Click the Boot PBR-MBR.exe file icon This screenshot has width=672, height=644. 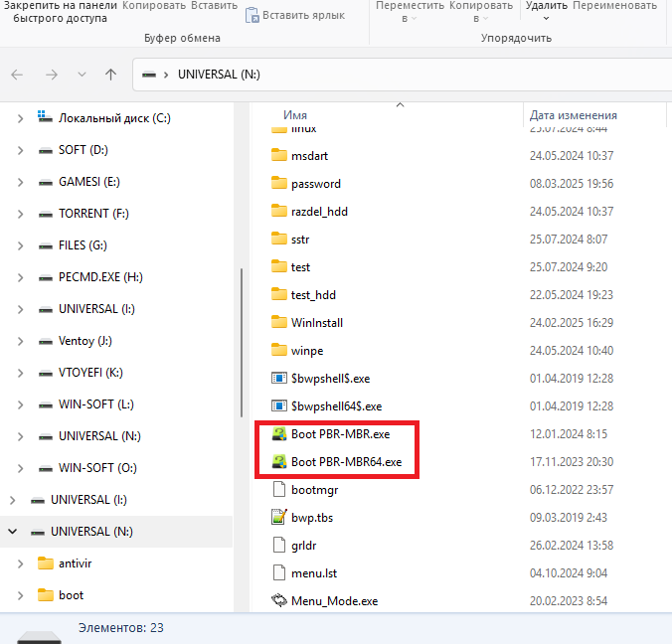pyautogui.click(x=279, y=434)
